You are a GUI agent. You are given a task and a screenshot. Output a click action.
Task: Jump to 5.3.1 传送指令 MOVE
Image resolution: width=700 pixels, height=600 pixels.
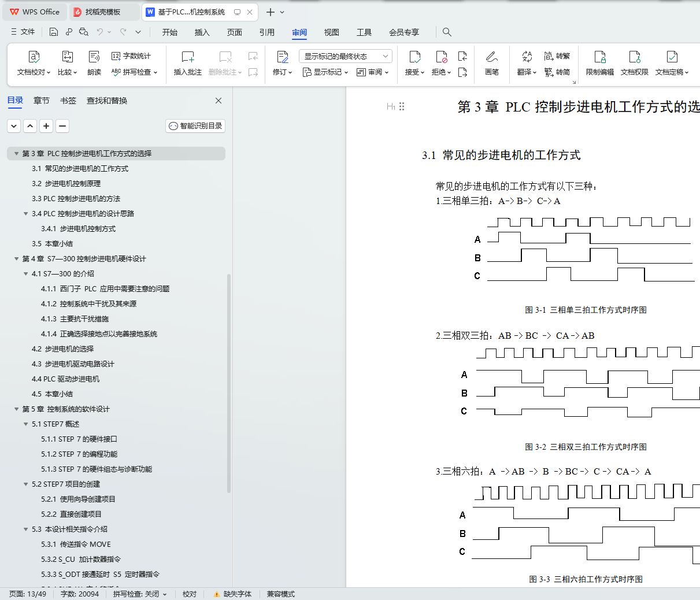click(76, 545)
